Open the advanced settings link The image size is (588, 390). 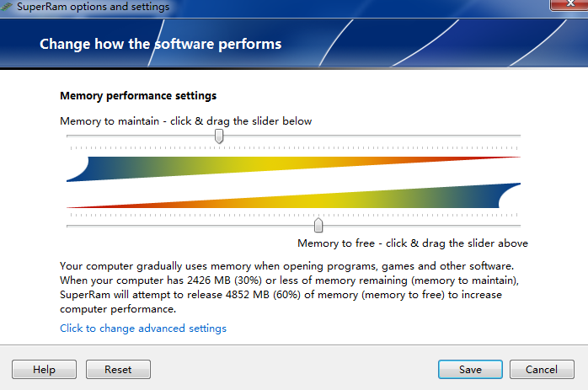coord(143,329)
